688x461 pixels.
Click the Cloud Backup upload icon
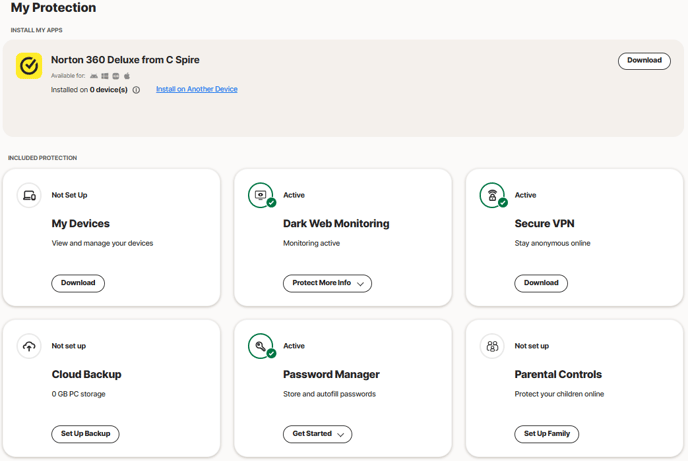coord(29,346)
